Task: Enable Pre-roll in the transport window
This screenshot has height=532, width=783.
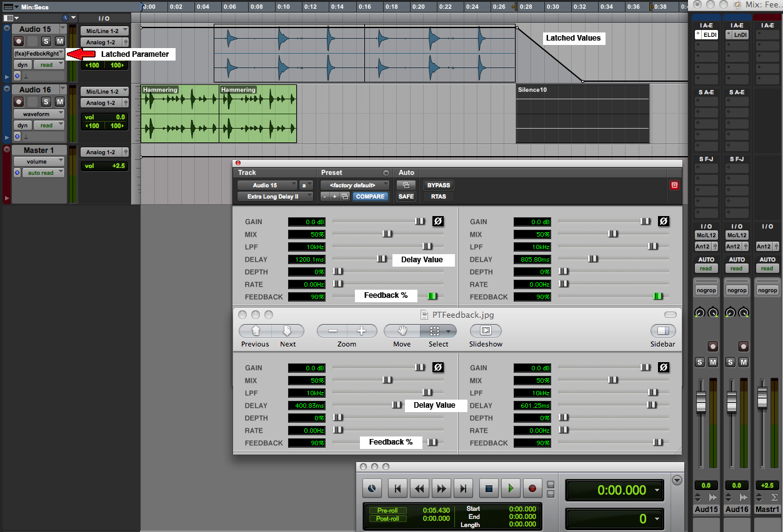Action: click(387, 510)
